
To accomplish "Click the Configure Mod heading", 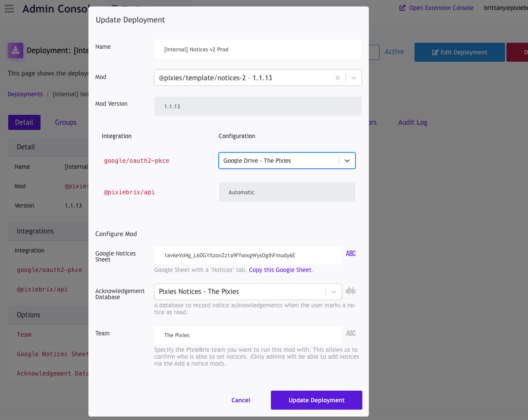I will (x=116, y=234).
